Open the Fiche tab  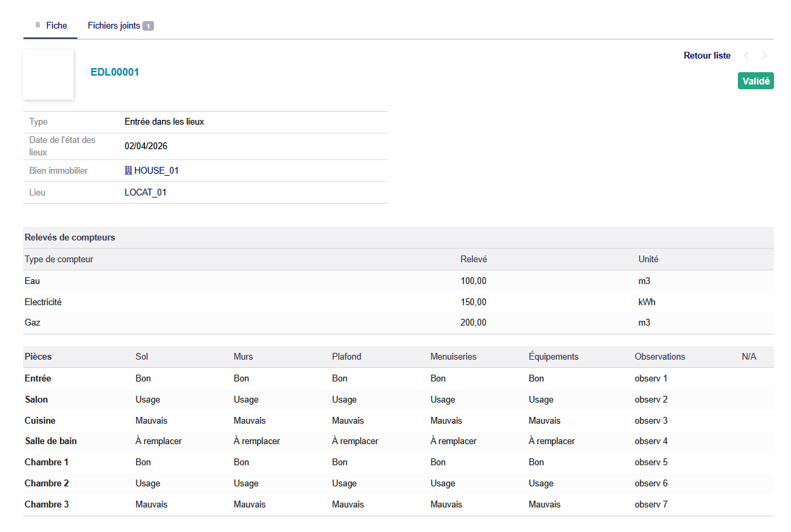pos(57,25)
